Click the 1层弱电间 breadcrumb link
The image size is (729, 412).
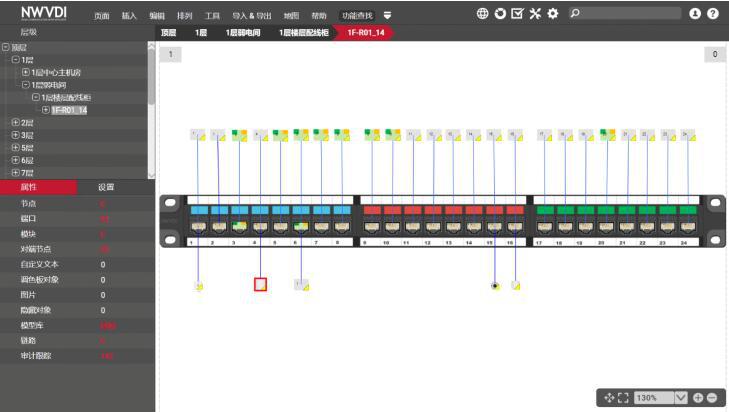[243, 33]
